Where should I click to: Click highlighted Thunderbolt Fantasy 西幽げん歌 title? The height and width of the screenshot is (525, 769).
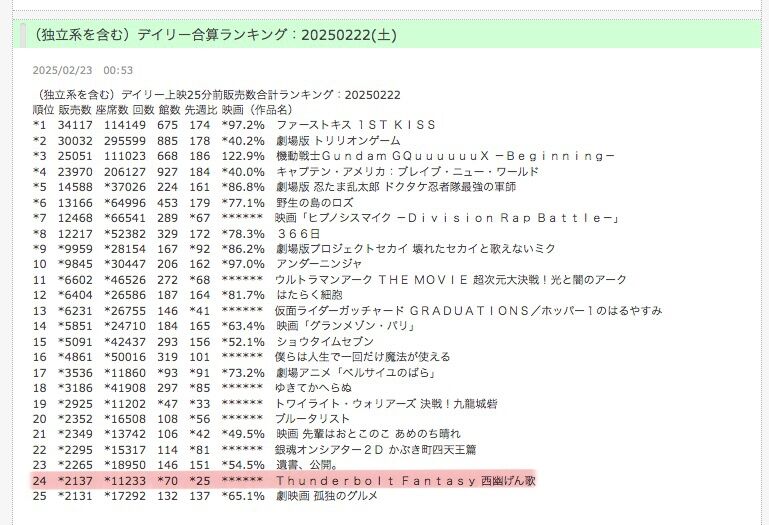[x=406, y=481]
